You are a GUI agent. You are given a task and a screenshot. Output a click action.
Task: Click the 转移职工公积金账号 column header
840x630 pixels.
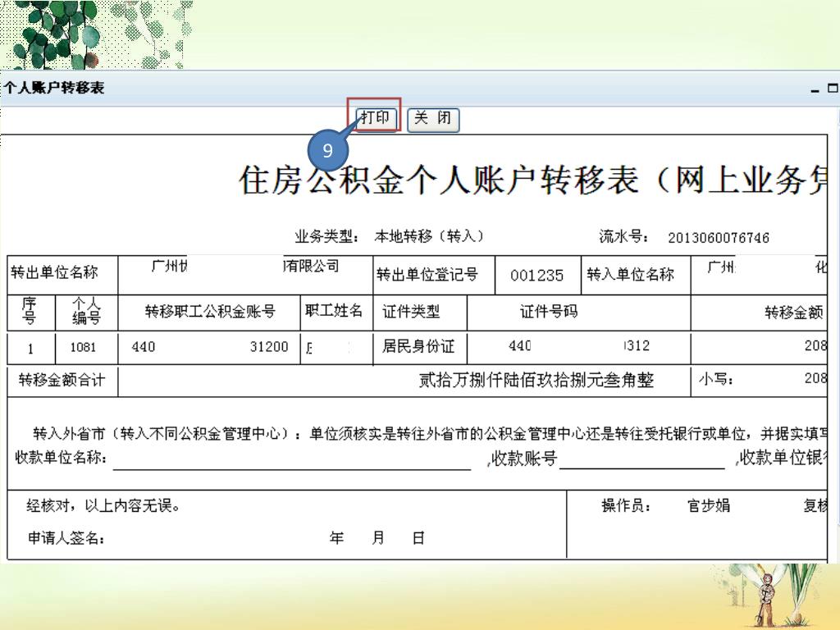click(x=209, y=312)
